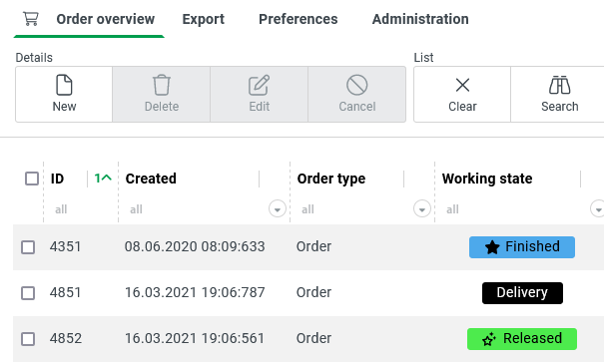Select order ID 4351
The width and height of the screenshot is (604, 364).
coord(65,246)
